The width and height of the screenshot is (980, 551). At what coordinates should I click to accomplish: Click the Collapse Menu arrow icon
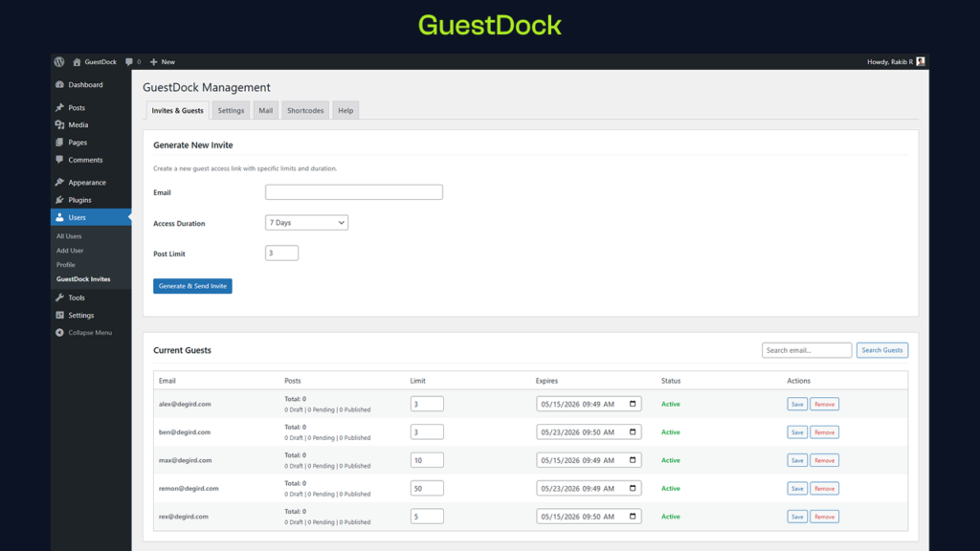click(59, 332)
